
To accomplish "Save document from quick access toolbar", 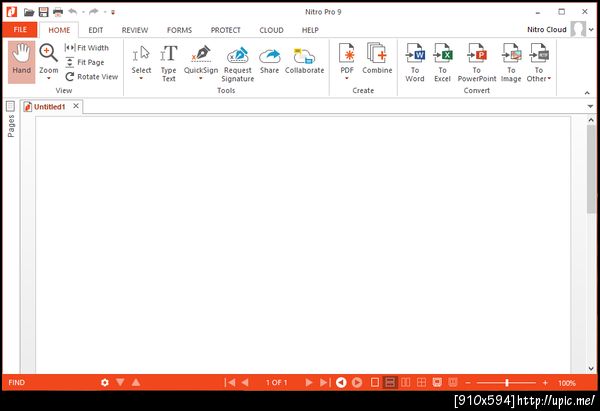I will [44, 12].
